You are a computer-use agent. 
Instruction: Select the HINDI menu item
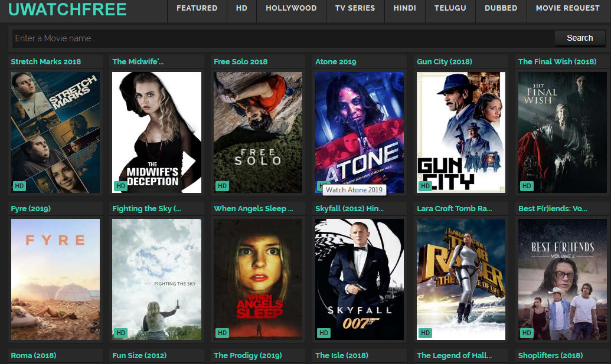[x=404, y=8]
